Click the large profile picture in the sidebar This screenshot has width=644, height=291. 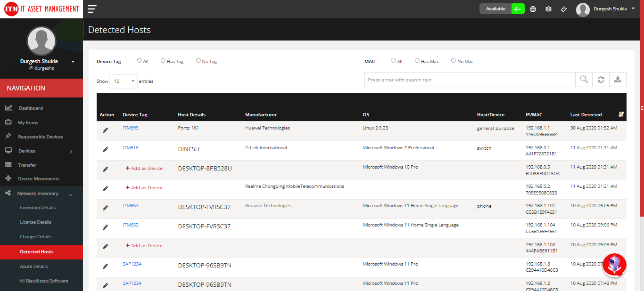[x=41, y=41]
